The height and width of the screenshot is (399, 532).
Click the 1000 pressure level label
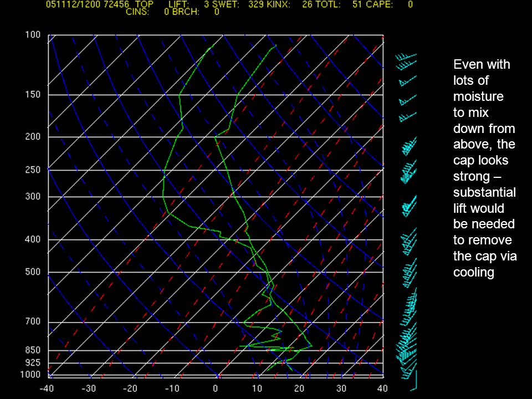point(30,375)
